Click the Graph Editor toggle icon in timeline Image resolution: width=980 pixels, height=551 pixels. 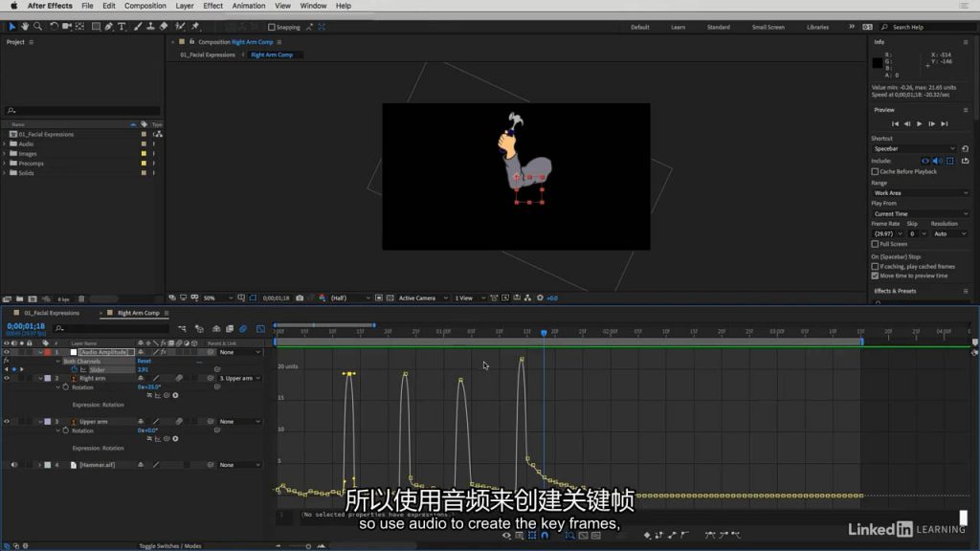click(260, 329)
